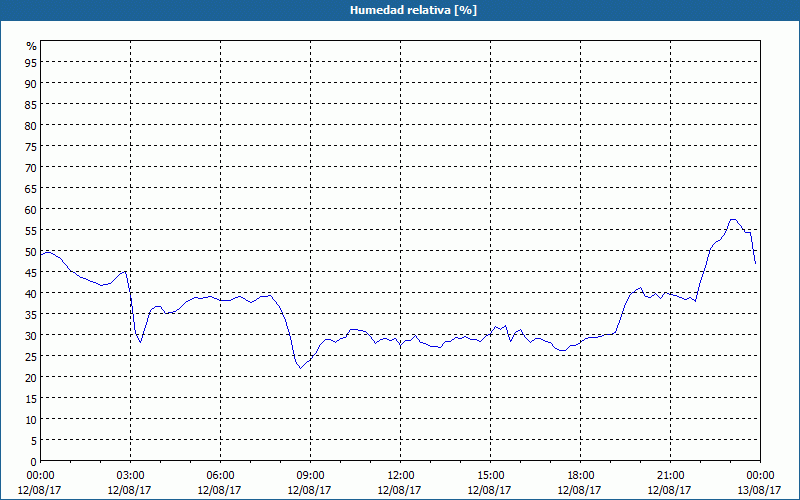The height and width of the screenshot is (500, 800).
Task: Click the "12/08/17" date under 15:00
Action: pos(489,490)
